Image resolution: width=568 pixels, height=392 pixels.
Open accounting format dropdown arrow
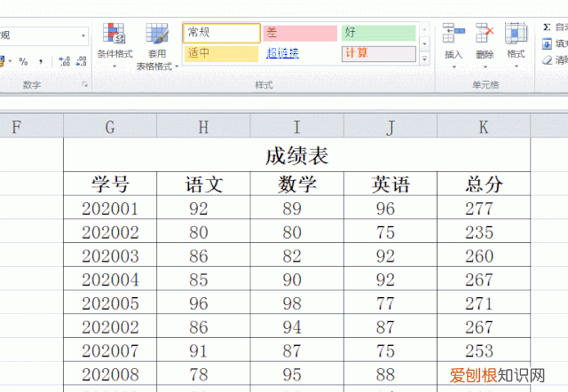[10, 61]
